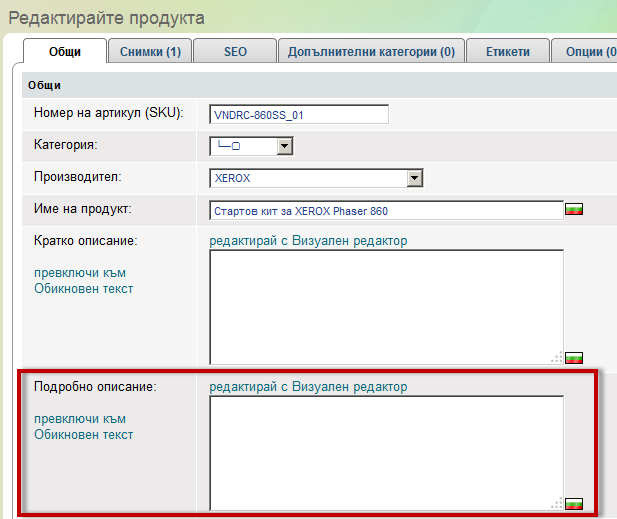Open the visual editor link for Подробно описание

308,387
